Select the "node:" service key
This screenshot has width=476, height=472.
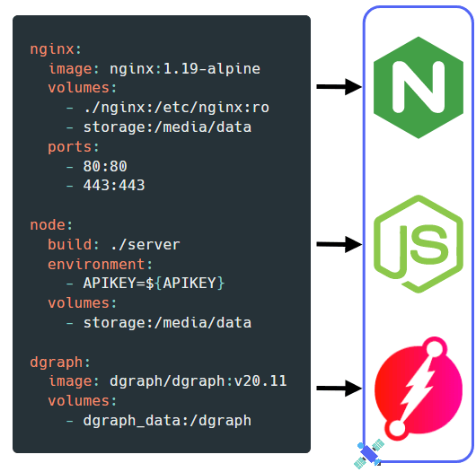tap(51, 225)
